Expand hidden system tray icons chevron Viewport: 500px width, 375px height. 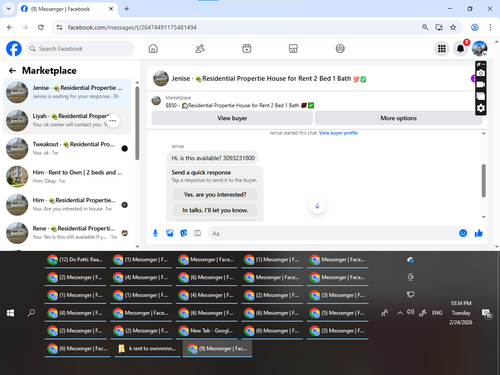(x=400, y=313)
